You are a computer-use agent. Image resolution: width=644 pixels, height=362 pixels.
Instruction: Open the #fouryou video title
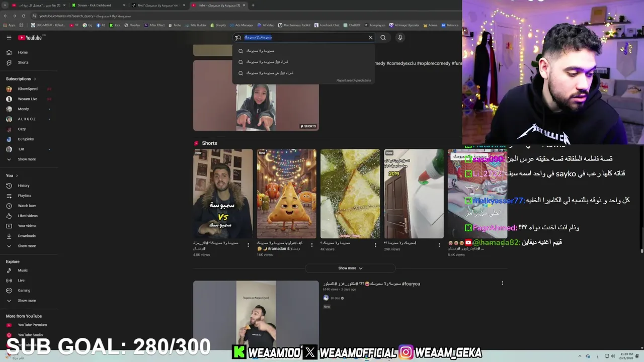click(x=372, y=284)
